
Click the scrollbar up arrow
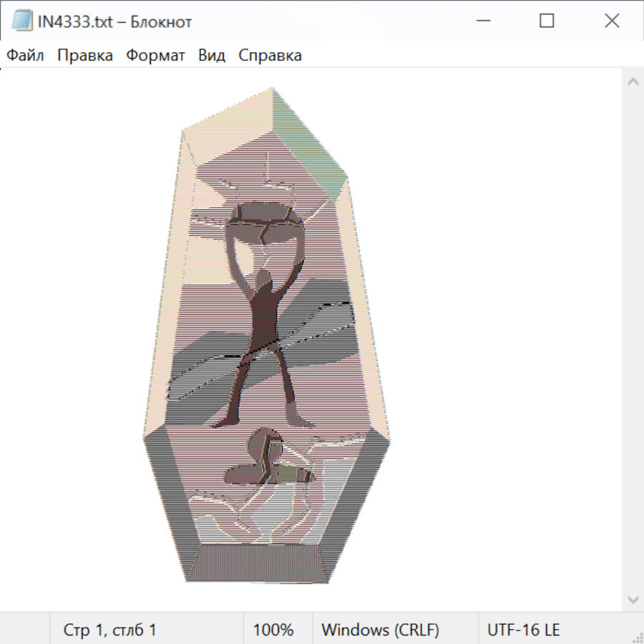(633, 82)
